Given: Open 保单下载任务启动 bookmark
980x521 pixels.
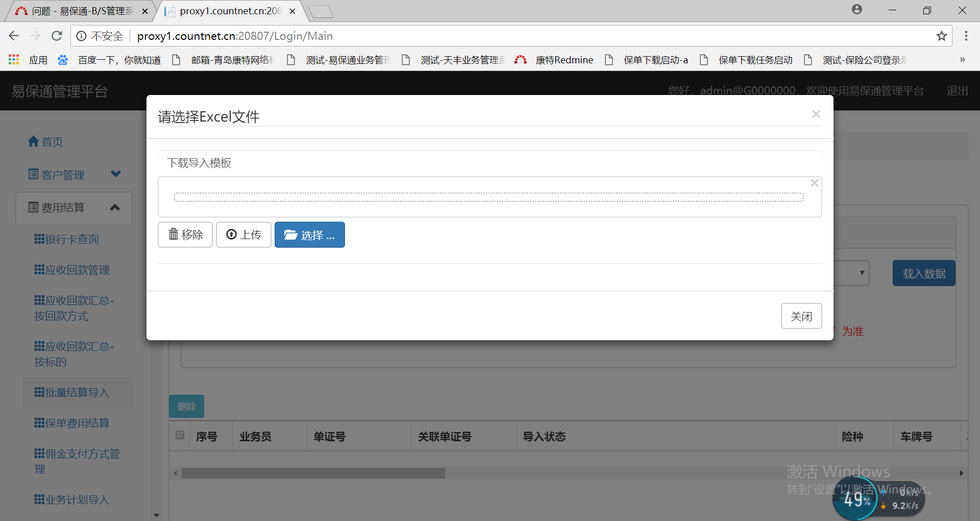Looking at the screenshot, I should click(746, 60).
